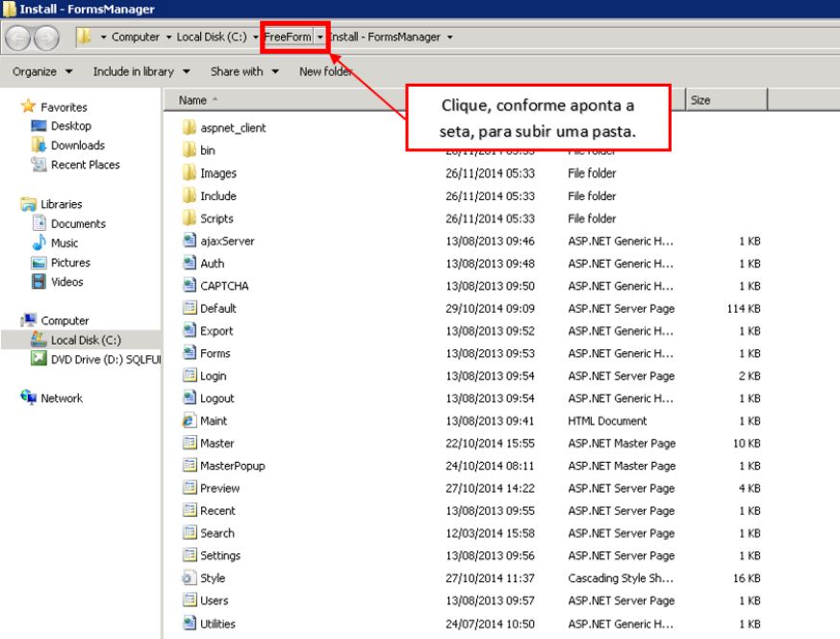Click the Recent Places icon
The width and height of the screenshot is (840, 639).
(38, 165)
